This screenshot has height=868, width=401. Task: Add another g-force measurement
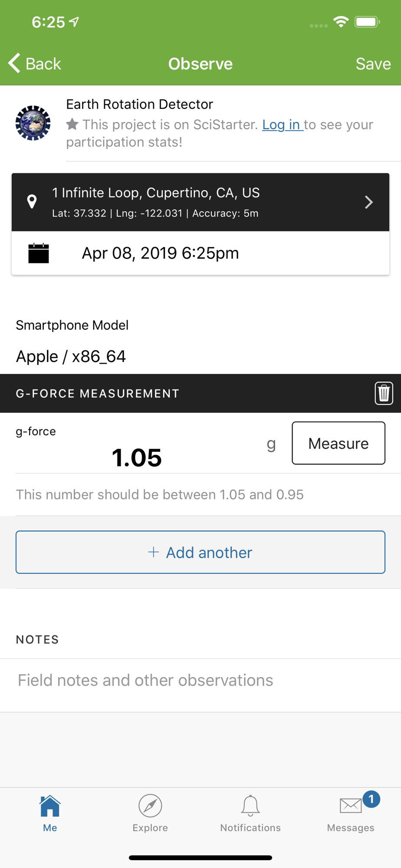point(200,552)
